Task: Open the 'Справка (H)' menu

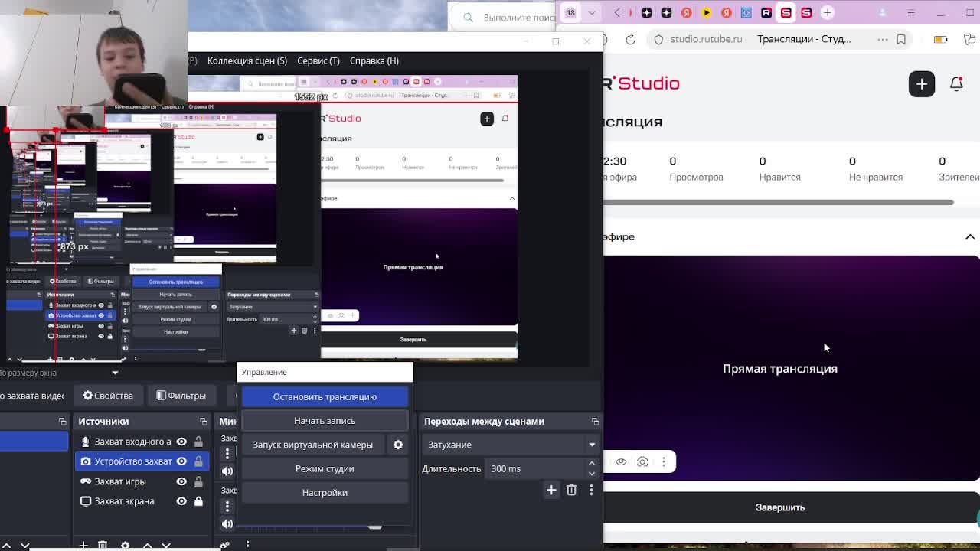Action: 374,60
